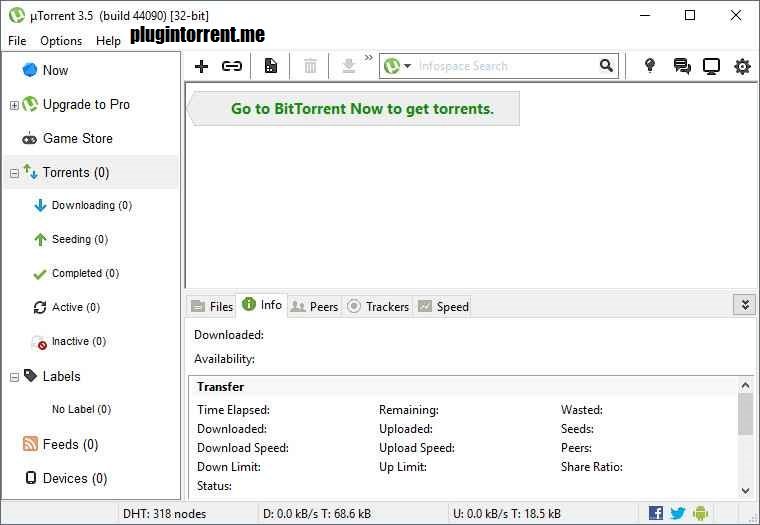Click the Transfer section header

pyautogui.click(x=221, y=386)
